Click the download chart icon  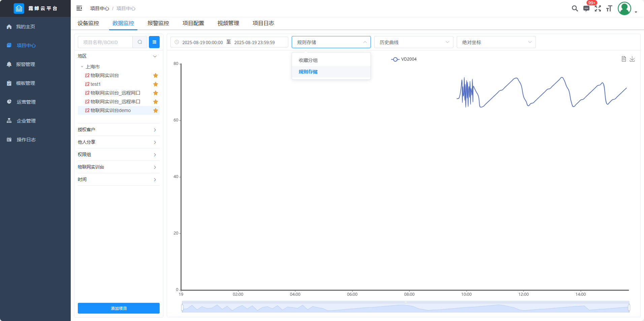(632, 59)
